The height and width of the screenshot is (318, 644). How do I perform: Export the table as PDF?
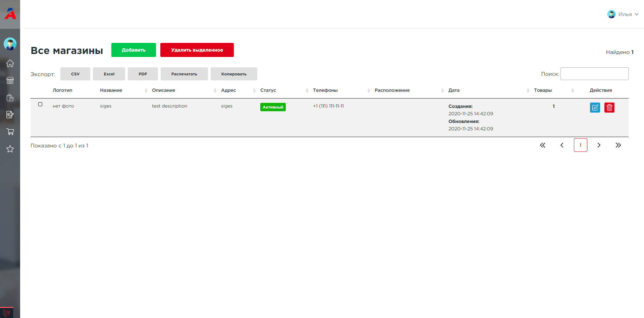pos(143,74)
